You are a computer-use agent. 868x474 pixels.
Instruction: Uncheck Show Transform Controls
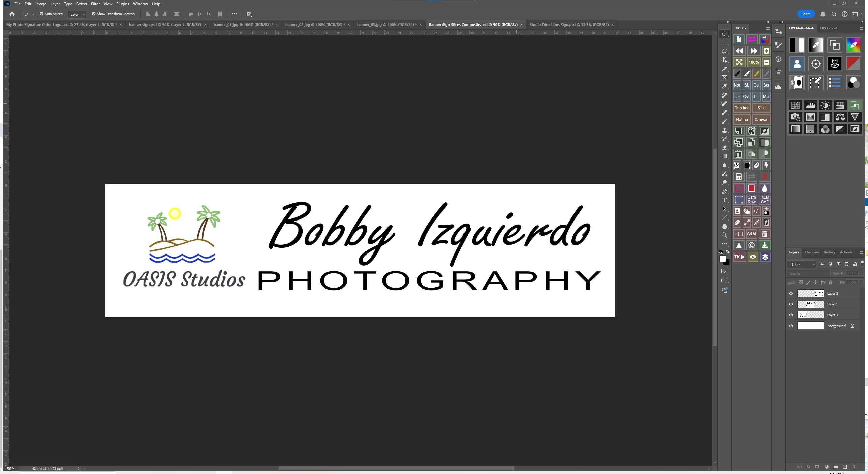[x=94, y=14]
